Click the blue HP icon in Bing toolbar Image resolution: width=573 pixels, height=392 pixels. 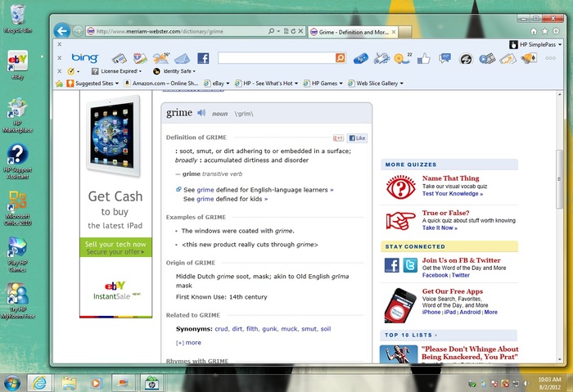[361, 58]
